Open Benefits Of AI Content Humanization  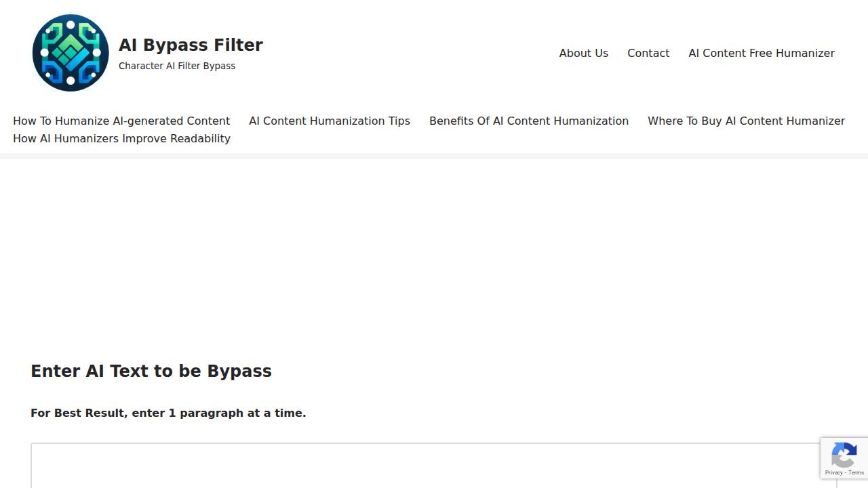click(529, 121)
